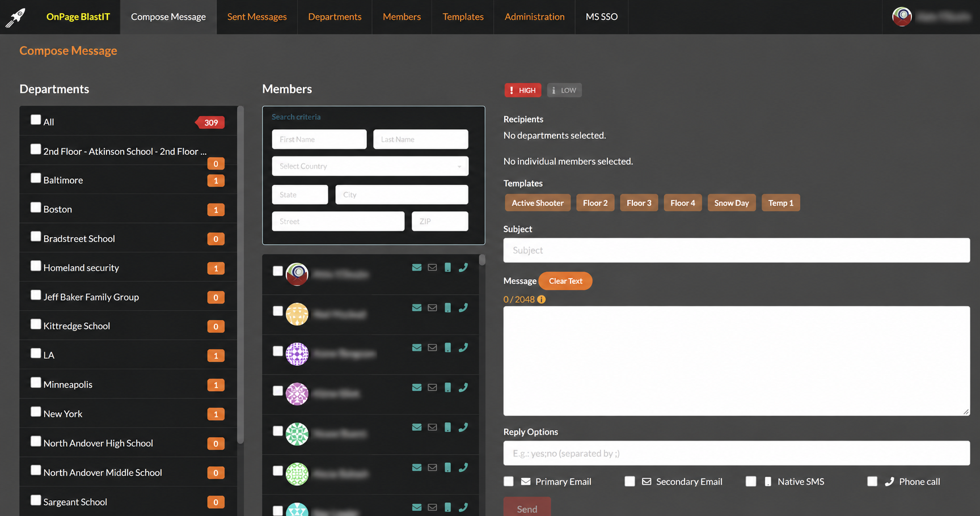Open the MS SSO tab
Viewport: 980px width, 516px height.
pyautogui.click(x=602, y=17)
